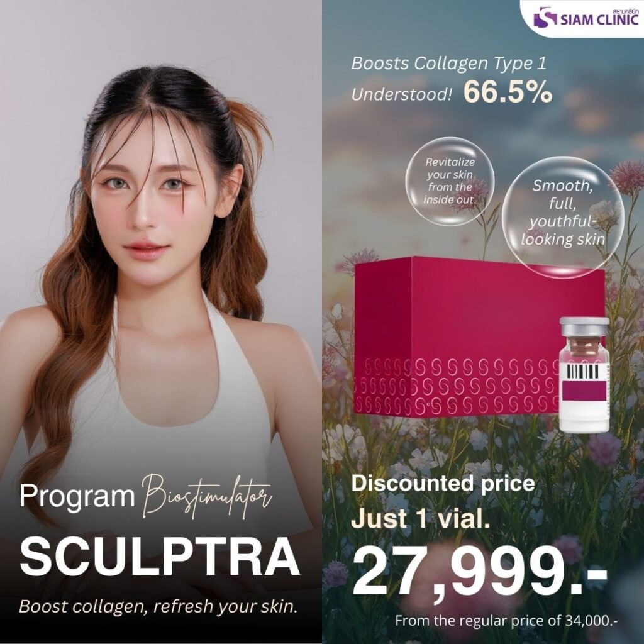
Task: Click the Sculptra vial bottle image
Action: pyautogui.click(x=584, y=375)
